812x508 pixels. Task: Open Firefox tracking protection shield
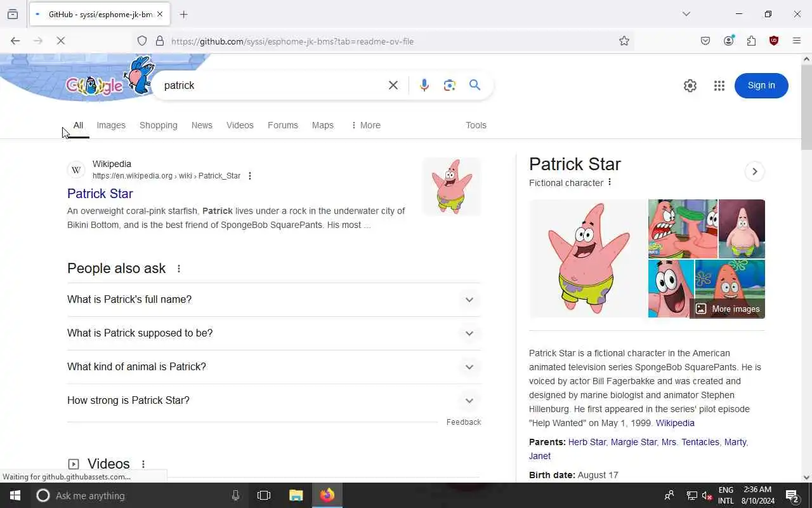click(142, 41)
